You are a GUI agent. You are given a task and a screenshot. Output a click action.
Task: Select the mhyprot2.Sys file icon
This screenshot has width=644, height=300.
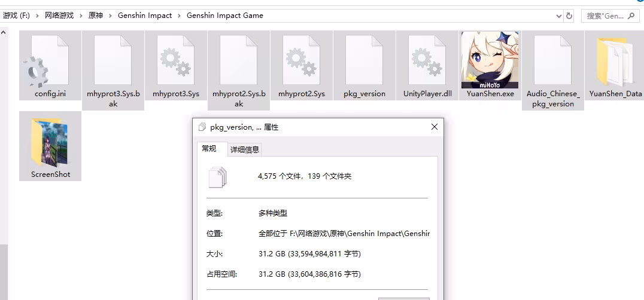click(x=302, y=60)
